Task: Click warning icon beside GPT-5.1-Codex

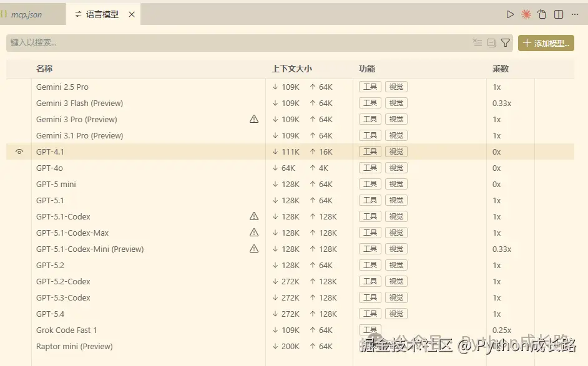Action: tap(254, 216)
